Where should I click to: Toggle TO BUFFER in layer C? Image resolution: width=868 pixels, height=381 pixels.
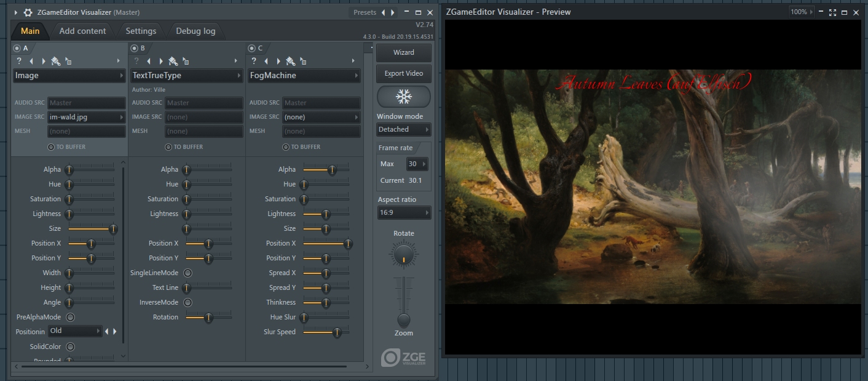tap(285, 147)
